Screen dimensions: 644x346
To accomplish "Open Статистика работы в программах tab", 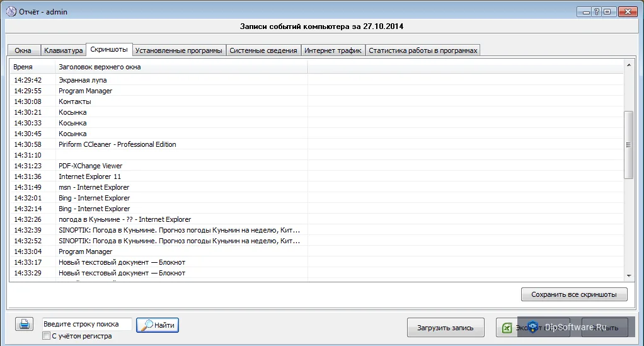I will click(x=423, y=50).
